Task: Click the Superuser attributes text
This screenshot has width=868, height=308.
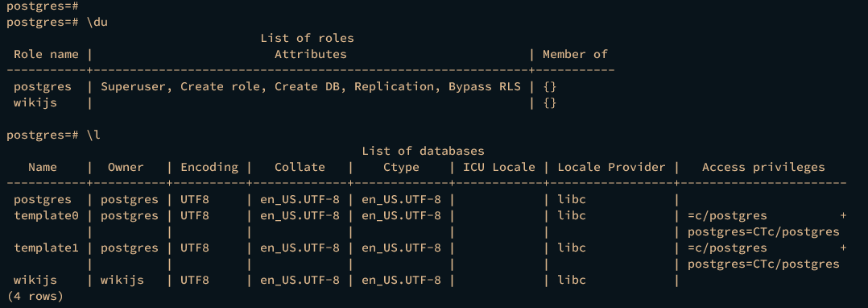Action: [x=311, y=86]
